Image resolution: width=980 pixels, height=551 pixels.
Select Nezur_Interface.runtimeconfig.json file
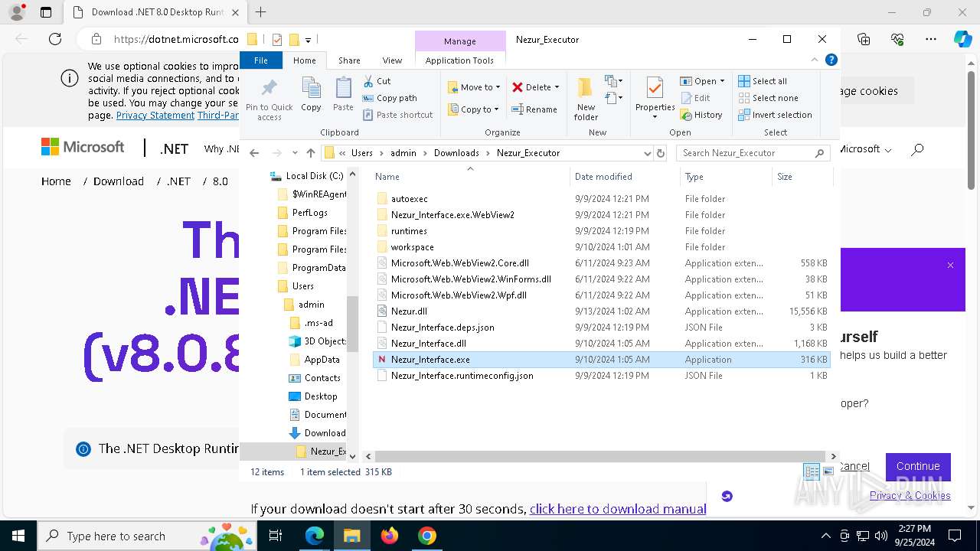click(462, 376)
